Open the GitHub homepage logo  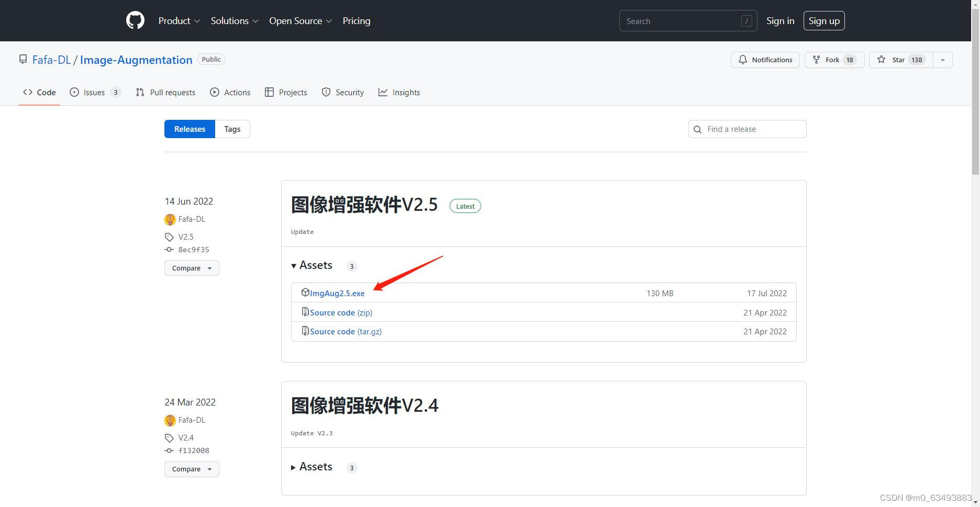135,20
